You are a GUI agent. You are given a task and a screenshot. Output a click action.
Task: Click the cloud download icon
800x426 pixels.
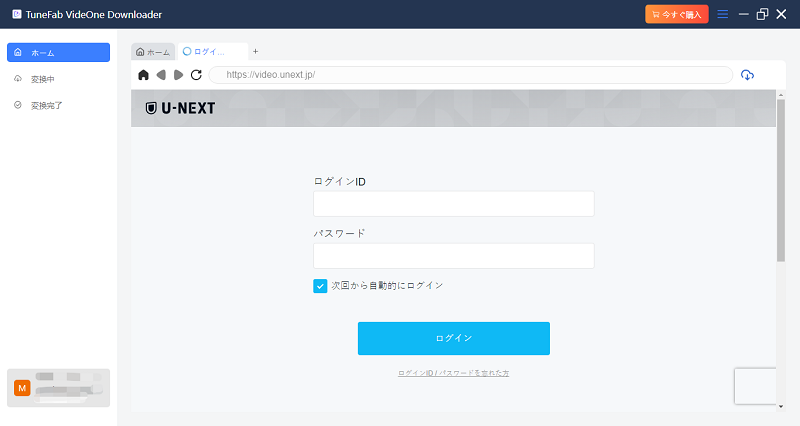point(747,75)
